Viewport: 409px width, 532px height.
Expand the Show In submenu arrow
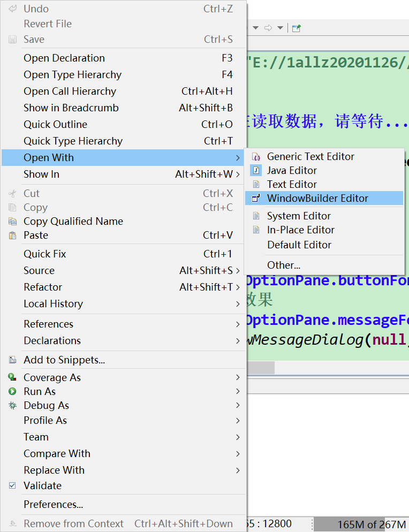coord(238,174)
